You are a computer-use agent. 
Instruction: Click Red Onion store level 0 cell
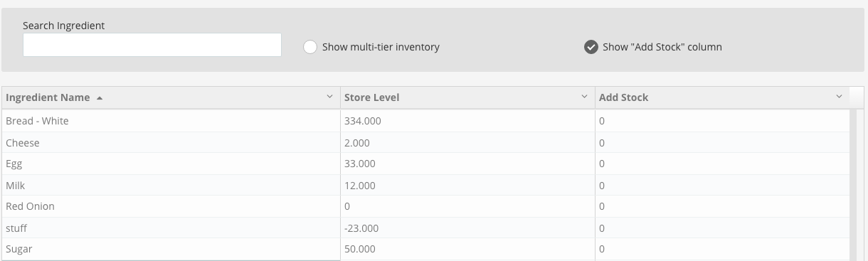tap(467, 206)
